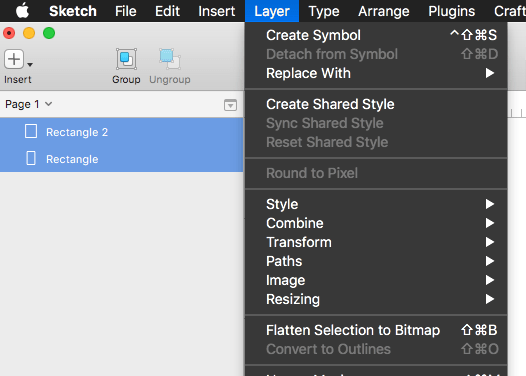The height and width of the screenshot is (376, 526).
Task: Expand the Transform submenu arrow
Action: (490, 242)
